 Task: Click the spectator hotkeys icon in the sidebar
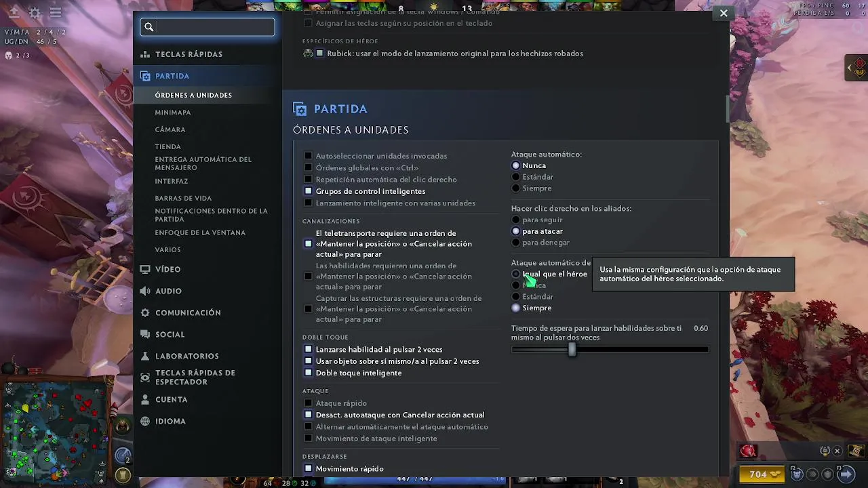[x=145, y=378]
